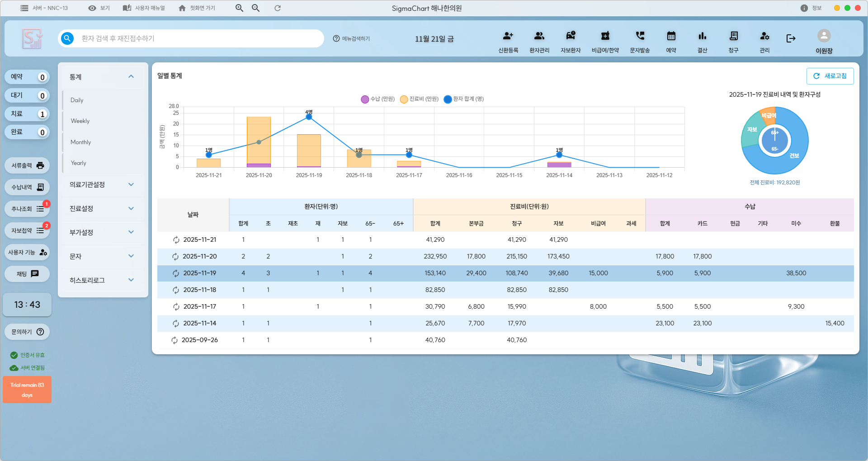Expand the 의료기관설정 section
868x461 pixels.
pyautogui.click(x=131, y=184)
